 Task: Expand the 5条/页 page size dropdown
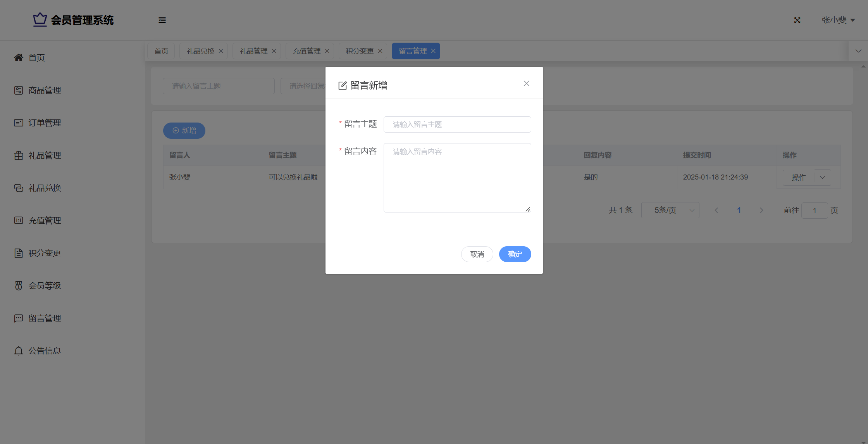[670, 210]
